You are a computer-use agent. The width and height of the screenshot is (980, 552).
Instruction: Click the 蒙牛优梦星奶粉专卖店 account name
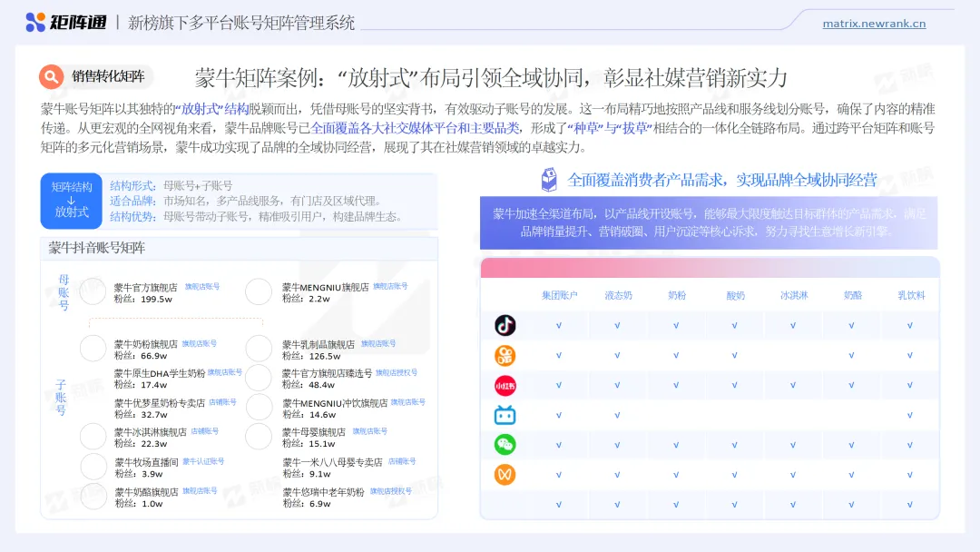coord(160,403)
